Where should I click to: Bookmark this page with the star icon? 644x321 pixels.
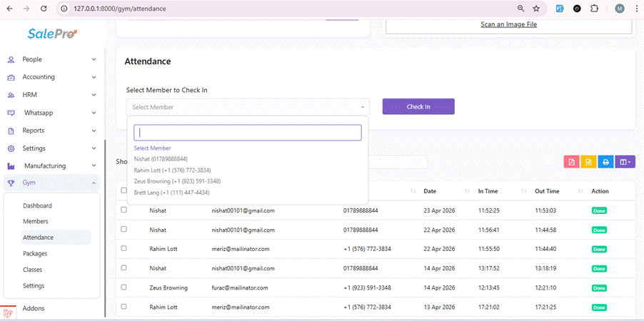pyautogui.click(x=536, y=9)
